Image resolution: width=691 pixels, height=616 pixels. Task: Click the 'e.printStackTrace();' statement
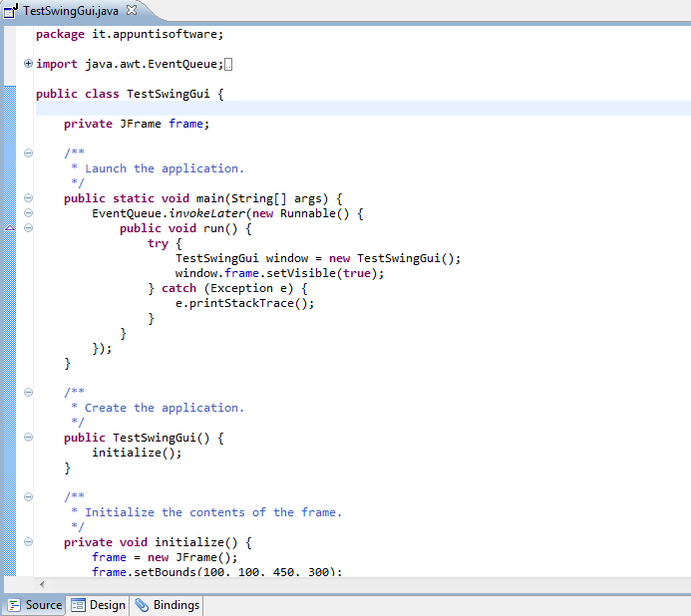(244, 304)
